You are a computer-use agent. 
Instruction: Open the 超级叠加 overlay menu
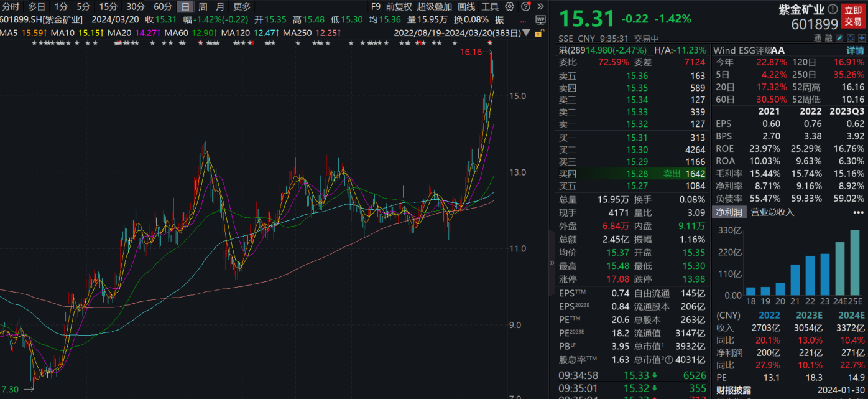pos(435,7)
